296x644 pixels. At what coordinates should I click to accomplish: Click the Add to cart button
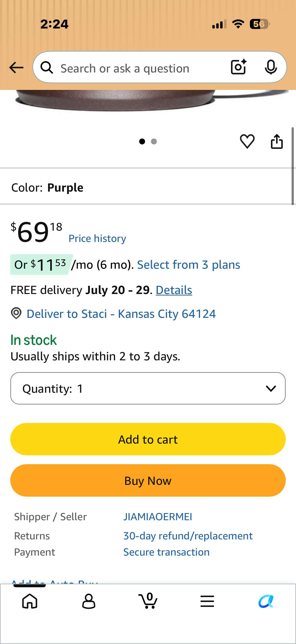point(148,439)
